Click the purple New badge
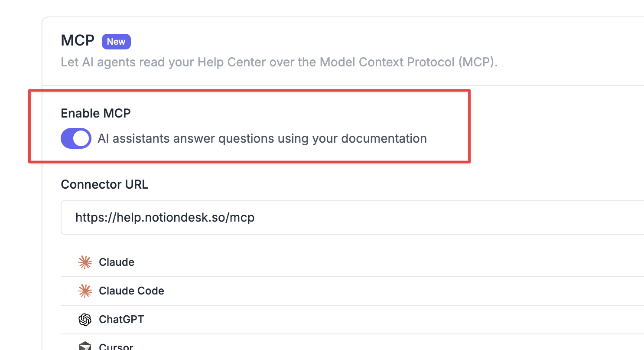The width and height of the screenshot is (644, 350). click(116, 42)
